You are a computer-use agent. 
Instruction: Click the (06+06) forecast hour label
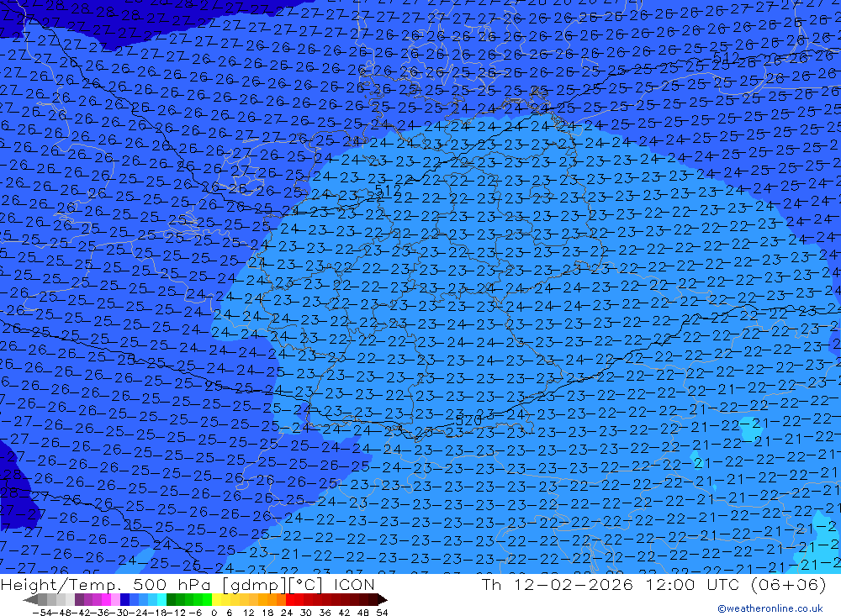pyautogui.click(x=788, y=584)
